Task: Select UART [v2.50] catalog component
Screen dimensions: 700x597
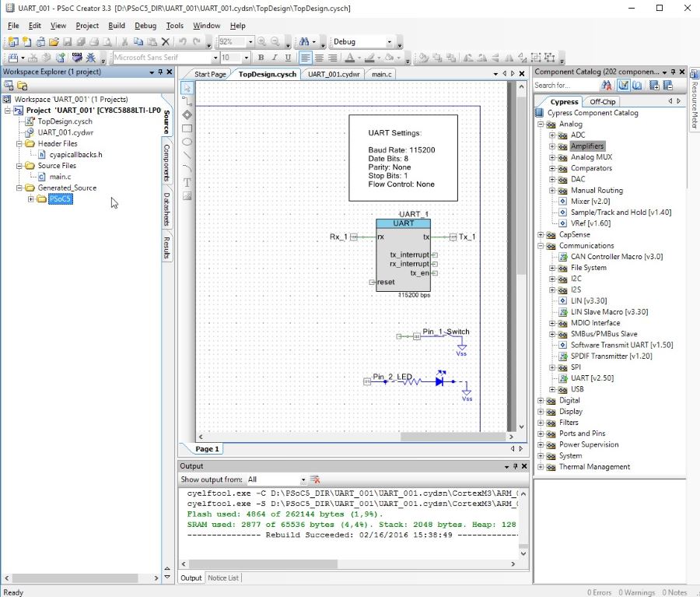Action: [x=592, y=378]
